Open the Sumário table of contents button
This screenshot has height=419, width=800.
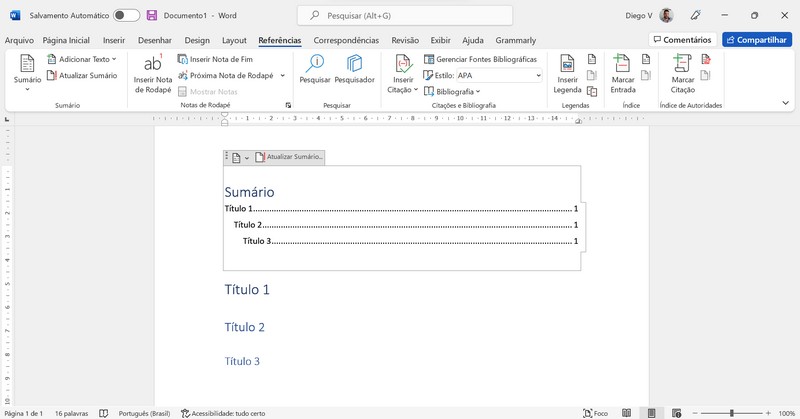[27, 73]
